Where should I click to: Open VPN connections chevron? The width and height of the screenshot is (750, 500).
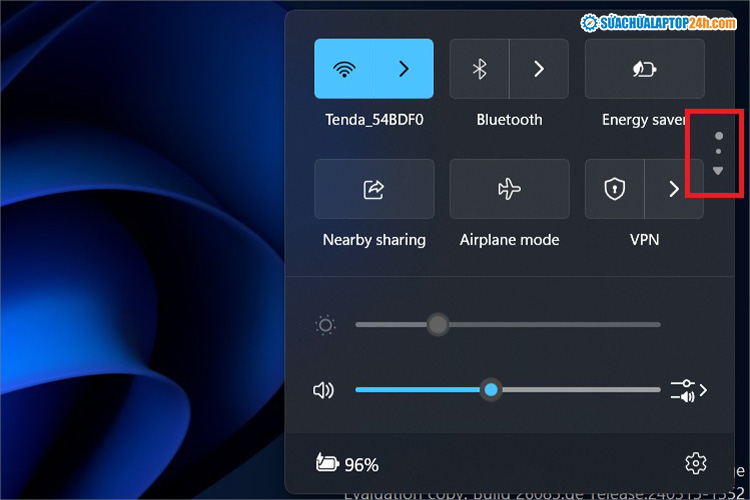click(674, 189)
